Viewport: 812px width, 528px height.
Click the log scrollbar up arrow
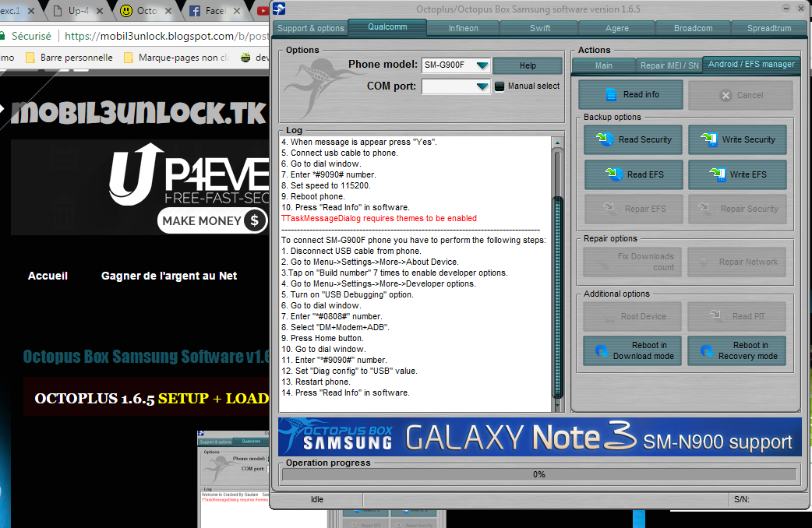(557, 143)
